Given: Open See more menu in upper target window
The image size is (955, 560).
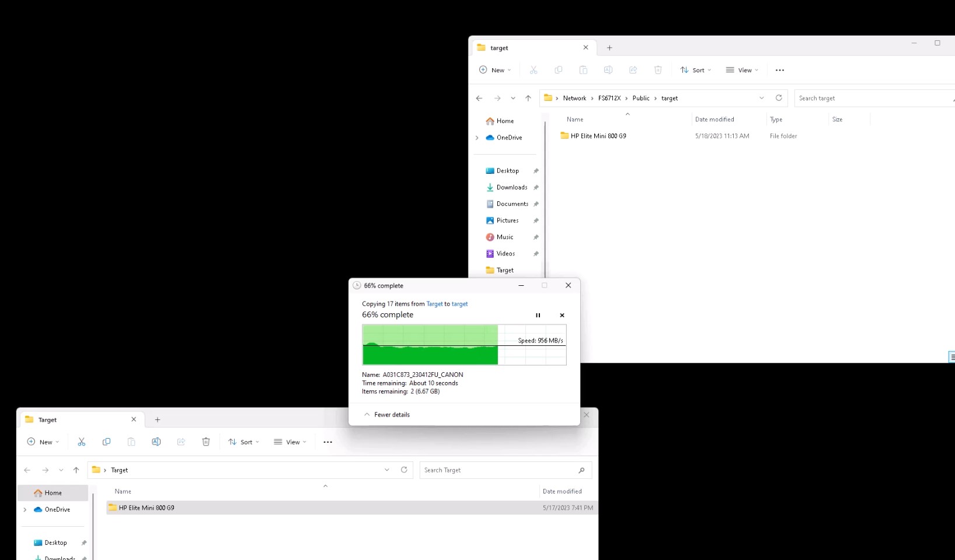Looking at the screenshot, I should click(780, 70).
